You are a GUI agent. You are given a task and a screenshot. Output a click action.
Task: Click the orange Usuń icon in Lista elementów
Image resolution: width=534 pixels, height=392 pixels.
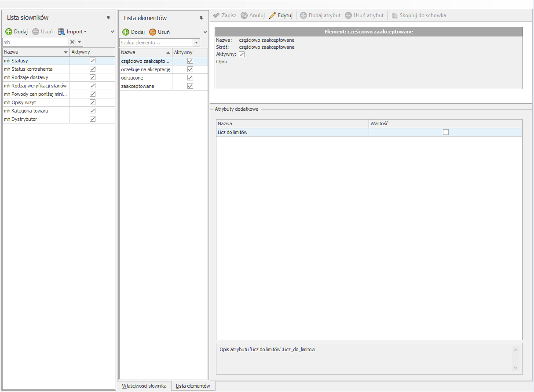(153, 32)
